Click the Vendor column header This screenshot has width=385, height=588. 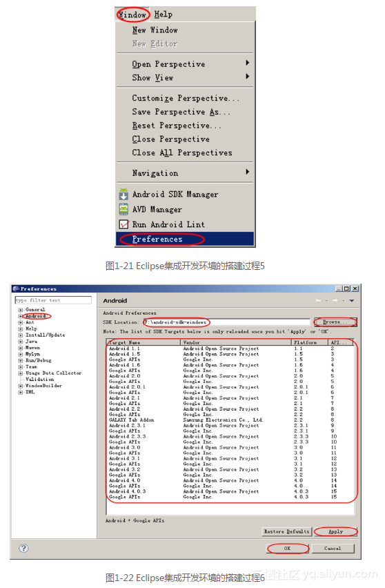(236, 342)
